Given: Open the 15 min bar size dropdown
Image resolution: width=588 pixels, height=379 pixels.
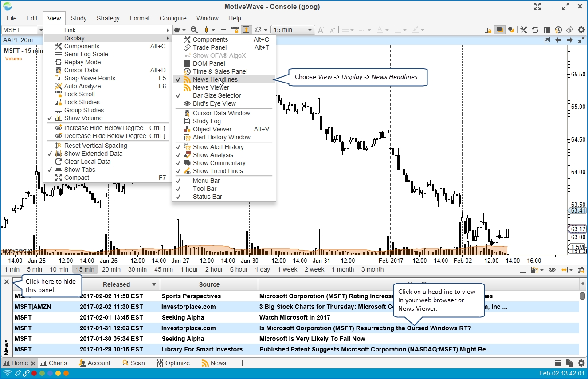Looking at the screenshot, I should (293, 30).
